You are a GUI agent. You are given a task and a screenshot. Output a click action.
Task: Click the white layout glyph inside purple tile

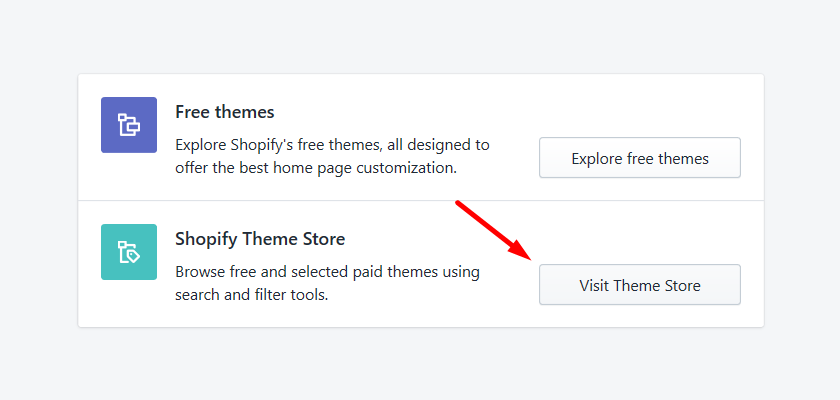pos(129,125)
